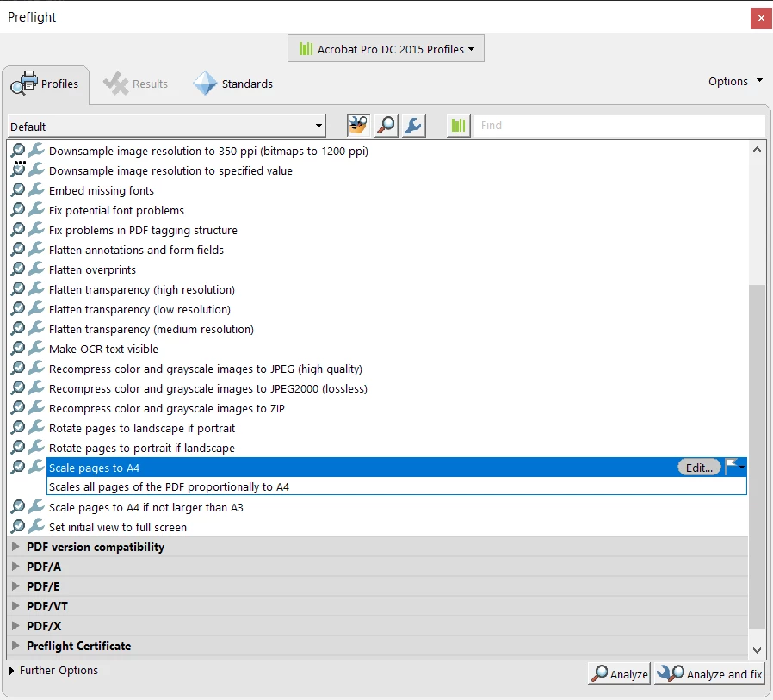
Task: Click the Scale pages to A4 selected row
Action: click(396, 468)
